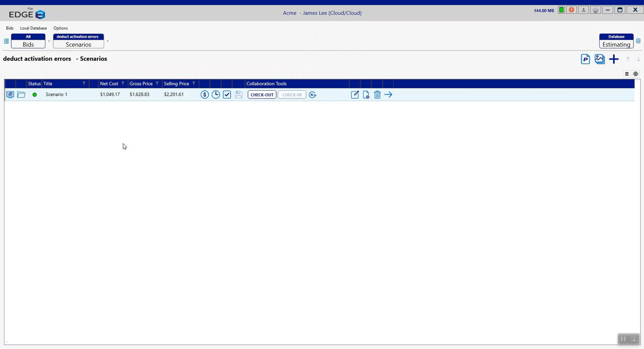Open the Local Database menu
The image size is (644, 349).
point(33,28)
